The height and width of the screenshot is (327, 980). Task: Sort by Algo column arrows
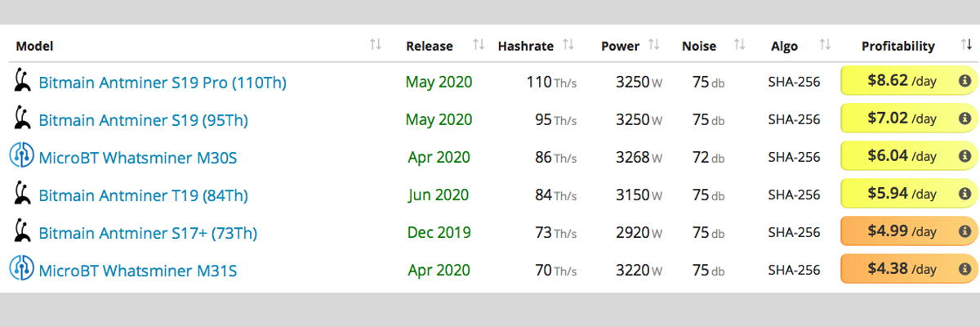pos(825,45)
